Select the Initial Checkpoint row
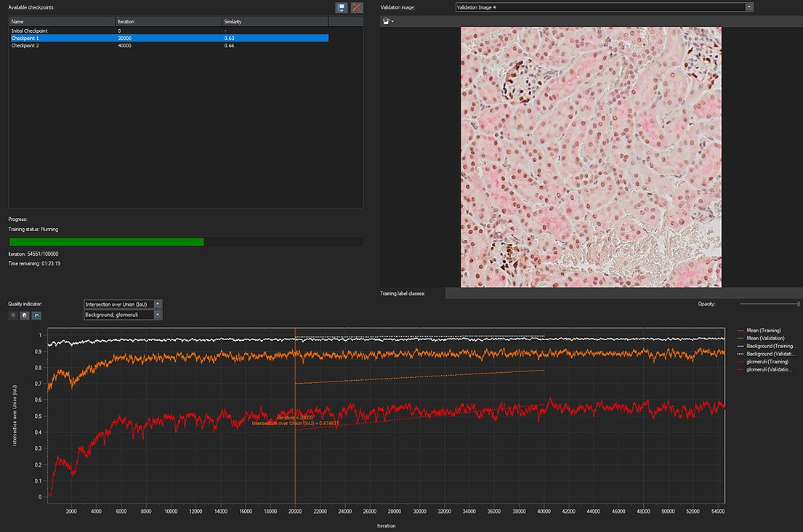The image size is (803, 532). click(x=30, y=31)
